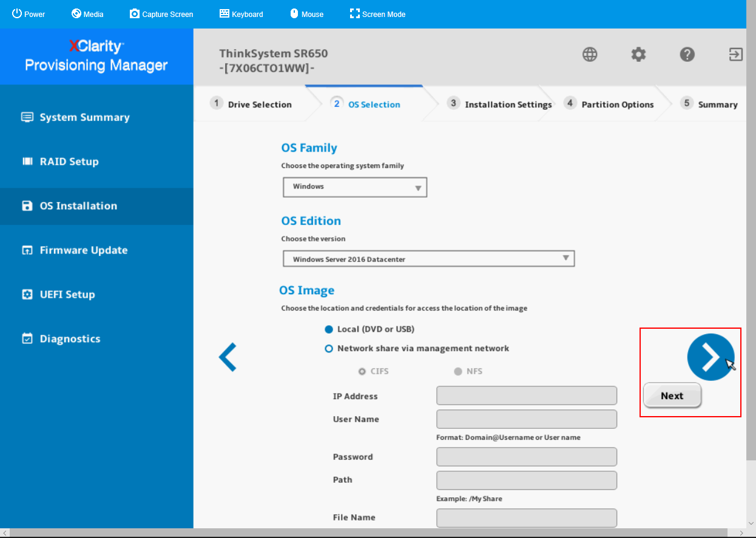Open UEFI Setup in the sidebar

96,294
